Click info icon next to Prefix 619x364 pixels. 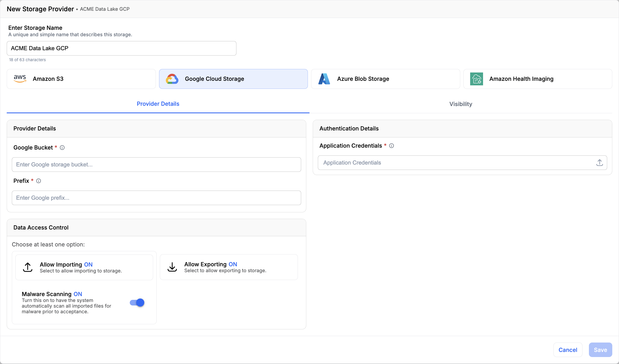click(38, 181)
